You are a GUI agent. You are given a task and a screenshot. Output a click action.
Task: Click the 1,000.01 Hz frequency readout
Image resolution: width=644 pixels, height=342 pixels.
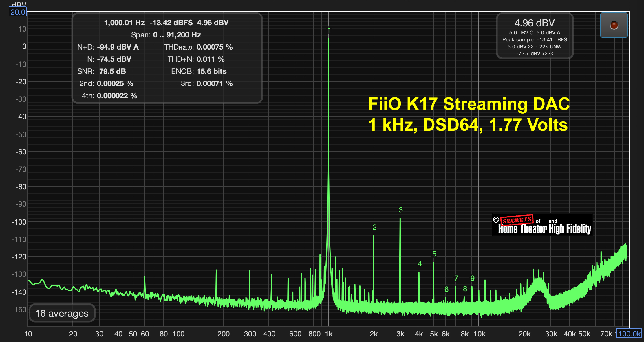point(124,23)
